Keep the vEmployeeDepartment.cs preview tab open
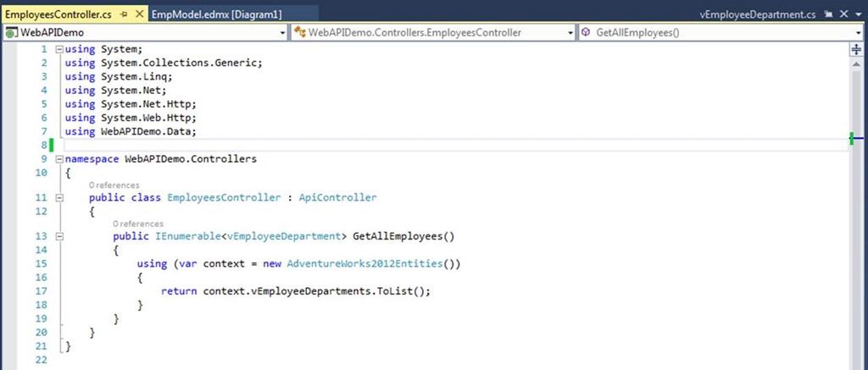The width and height of the screenshot is (868, 370). point(828,14)
